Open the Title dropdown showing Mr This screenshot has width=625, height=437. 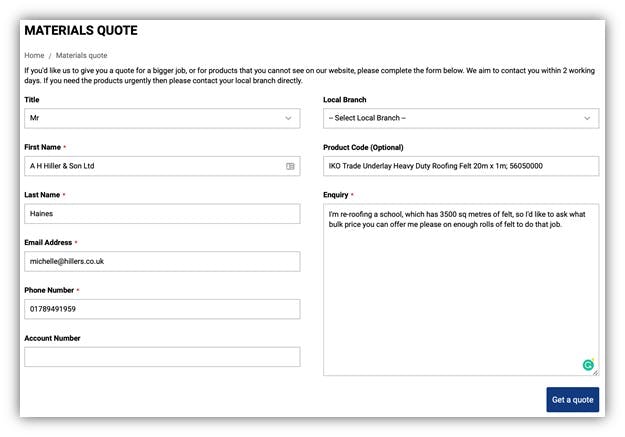click(x=162, y=118)
